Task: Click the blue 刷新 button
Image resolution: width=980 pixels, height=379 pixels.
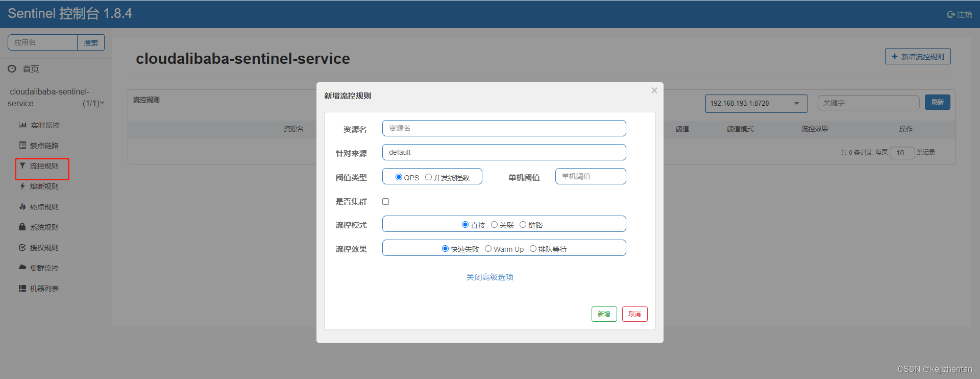Action: (938, 102)
